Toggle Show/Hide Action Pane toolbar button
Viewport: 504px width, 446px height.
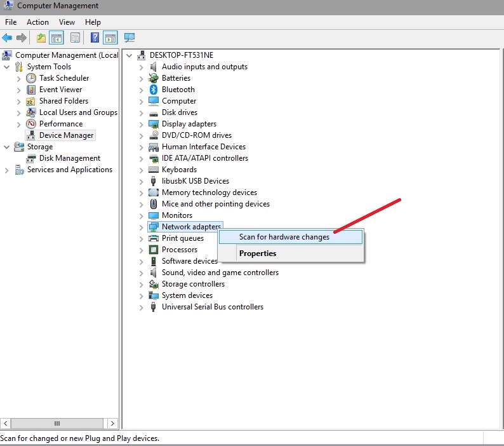110,38
